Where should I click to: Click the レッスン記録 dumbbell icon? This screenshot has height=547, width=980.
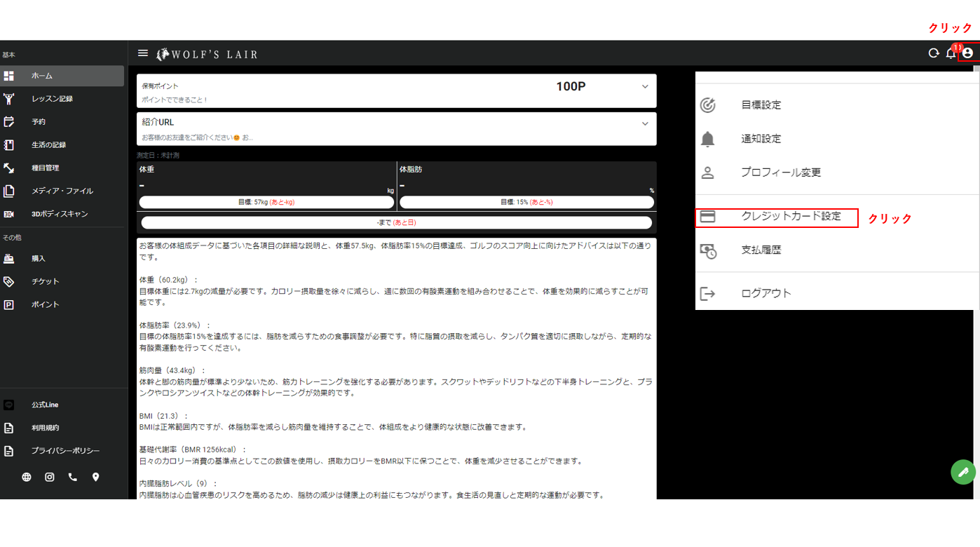[x=9, y=99]
